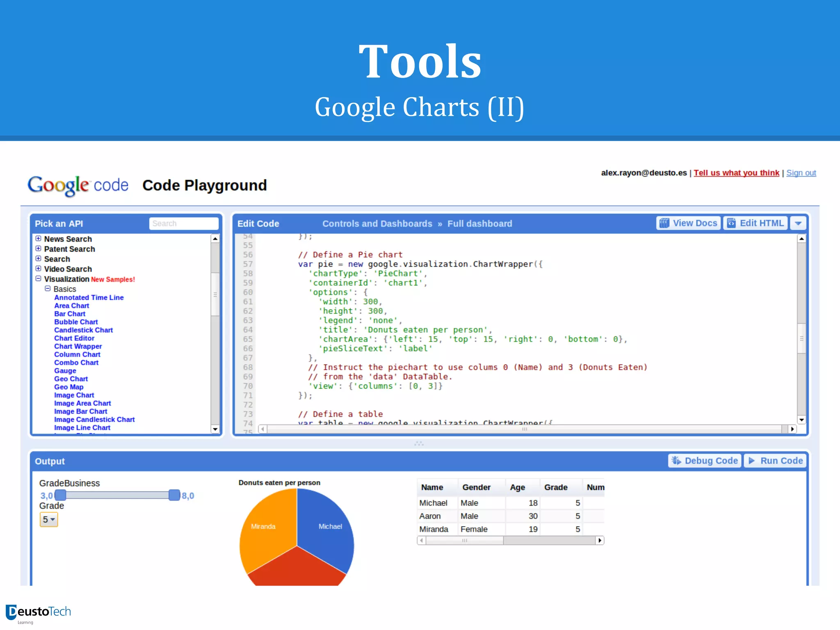This screenshot has height=630, width=840.
Task: Open dropdown arrow next to Edit HTML
Action: click(x=798, y=223)
